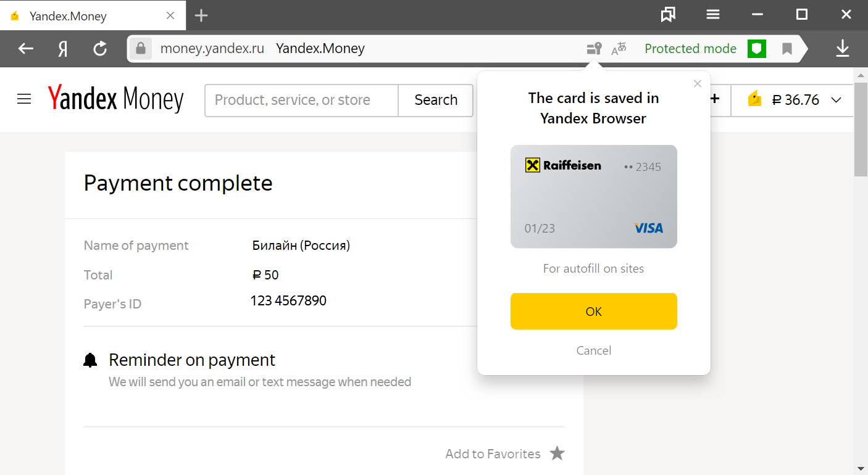Confirm card saving with OK
The height and width of the screenshot is (475, 868).
[x=594, y=312]
